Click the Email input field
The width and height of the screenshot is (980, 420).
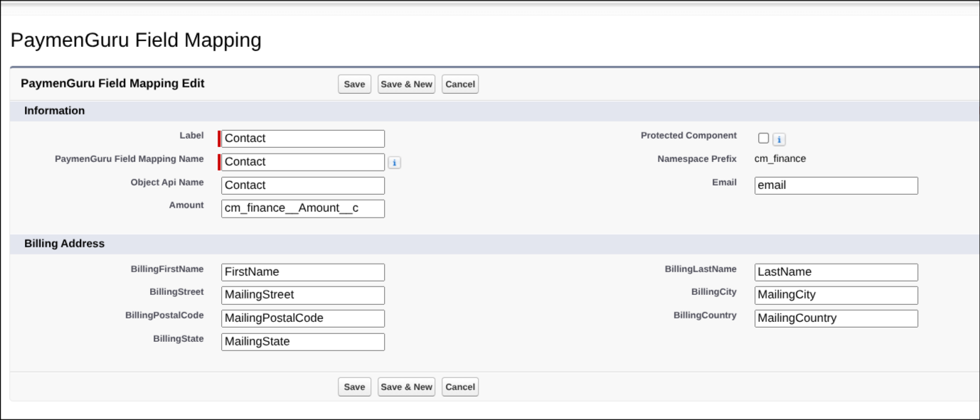836,185
